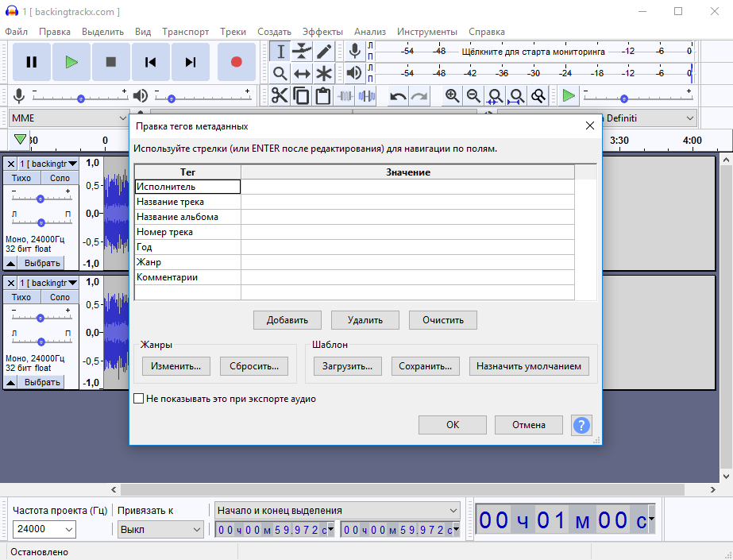The image size is (733, 560).
Task: Click Fit project to width icon
Action: coord(516,96)
